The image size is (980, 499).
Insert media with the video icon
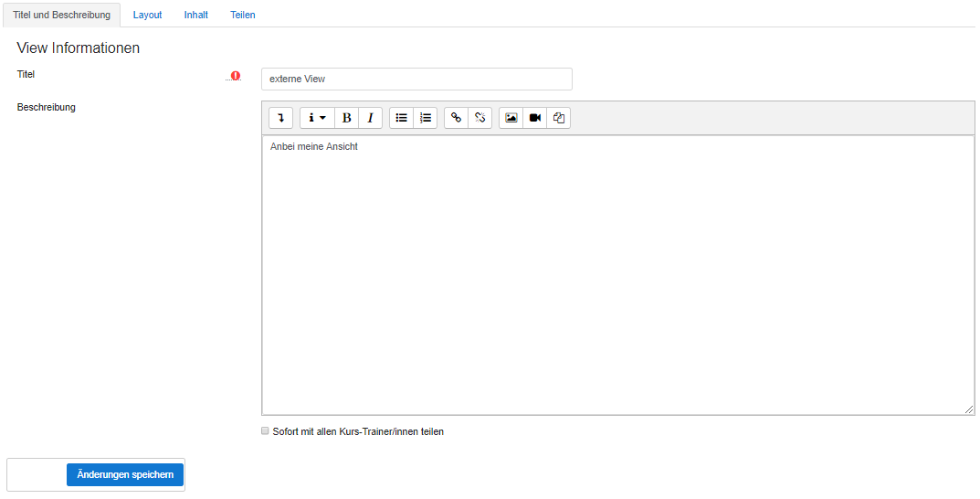535,118
